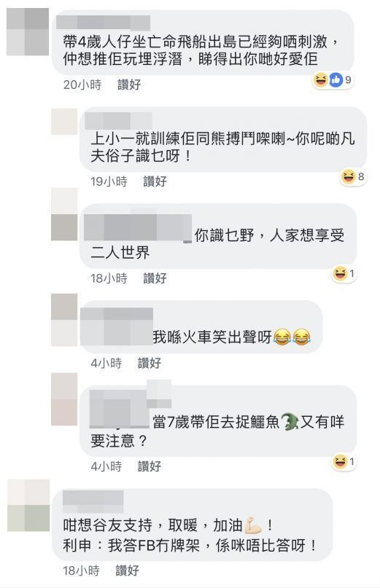This screenshot has height=588, width=380.
Task: Click tagged name in 二人世界 reply
Action: pos(138,227)
